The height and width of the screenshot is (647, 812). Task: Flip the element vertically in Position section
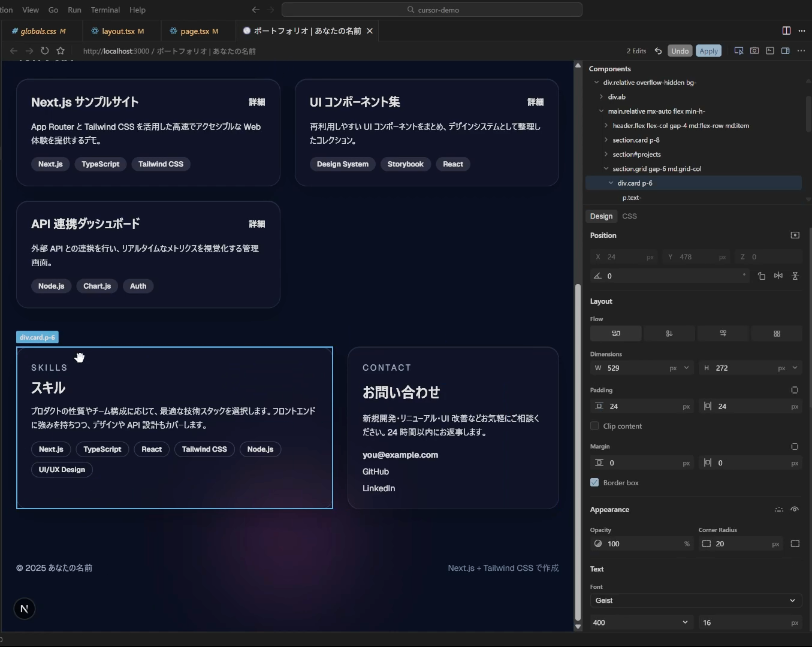pyautogui.click(x=795, y=276)
